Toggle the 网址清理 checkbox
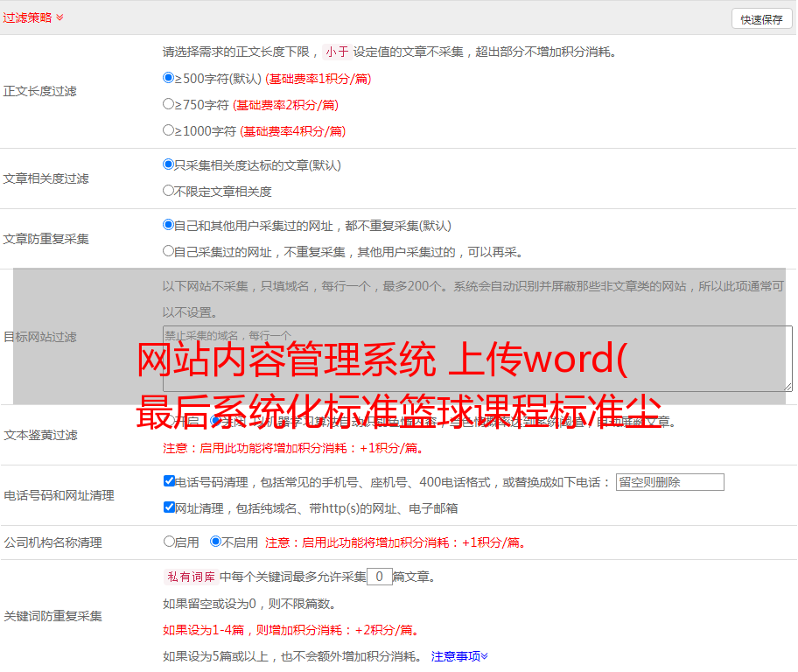 (x=170, y=507)
